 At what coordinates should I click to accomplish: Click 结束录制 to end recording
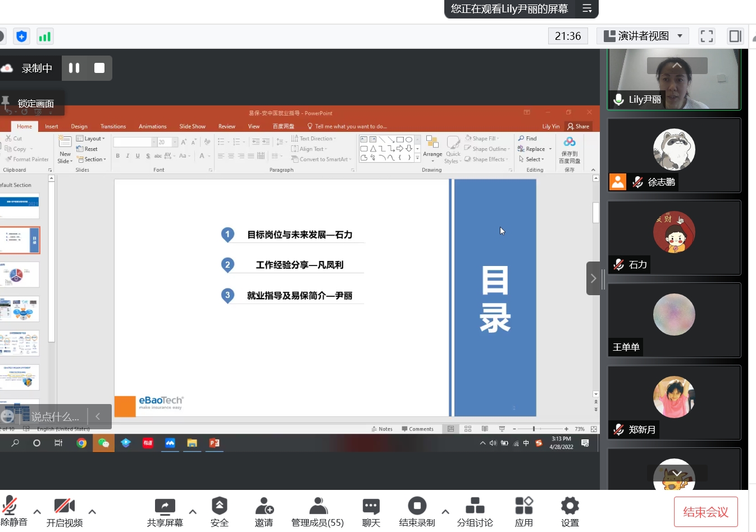tap(417, 511)
